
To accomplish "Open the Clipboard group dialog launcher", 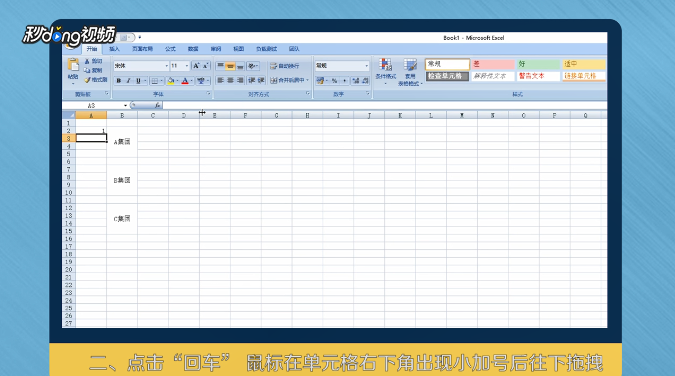I will pyautogui.click(x=106, y=93).
